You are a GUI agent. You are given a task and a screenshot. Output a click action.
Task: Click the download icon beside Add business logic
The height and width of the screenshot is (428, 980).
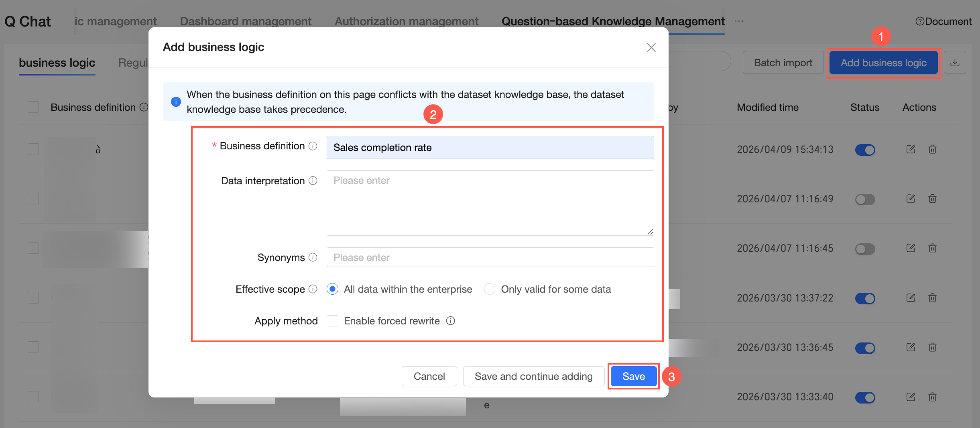(x=955, y=63)
